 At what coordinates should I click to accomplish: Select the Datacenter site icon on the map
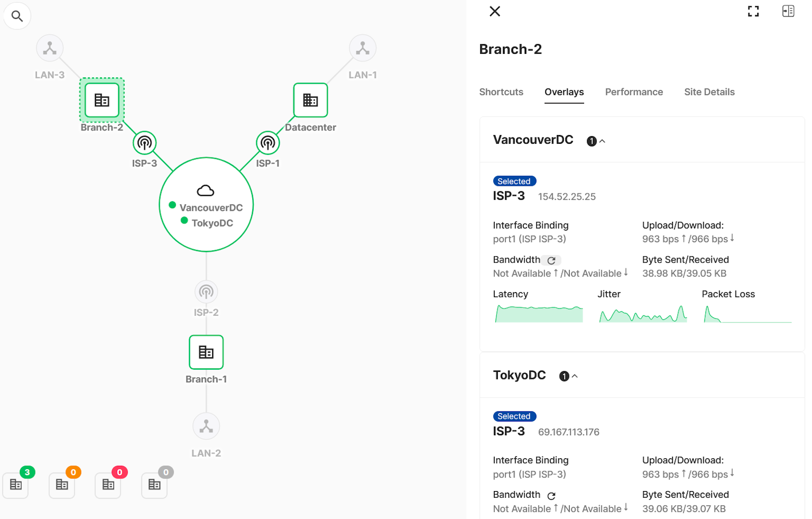click(x=310, y=100)
